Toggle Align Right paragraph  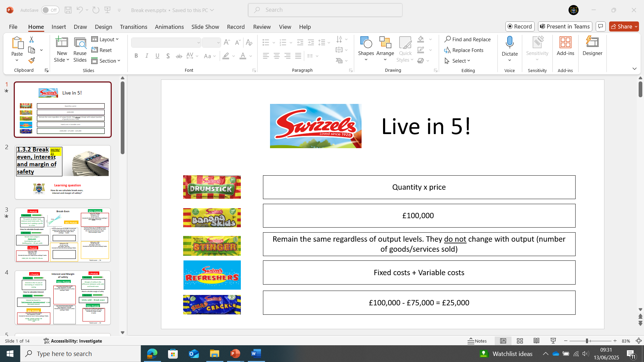(x=287, y=56)
